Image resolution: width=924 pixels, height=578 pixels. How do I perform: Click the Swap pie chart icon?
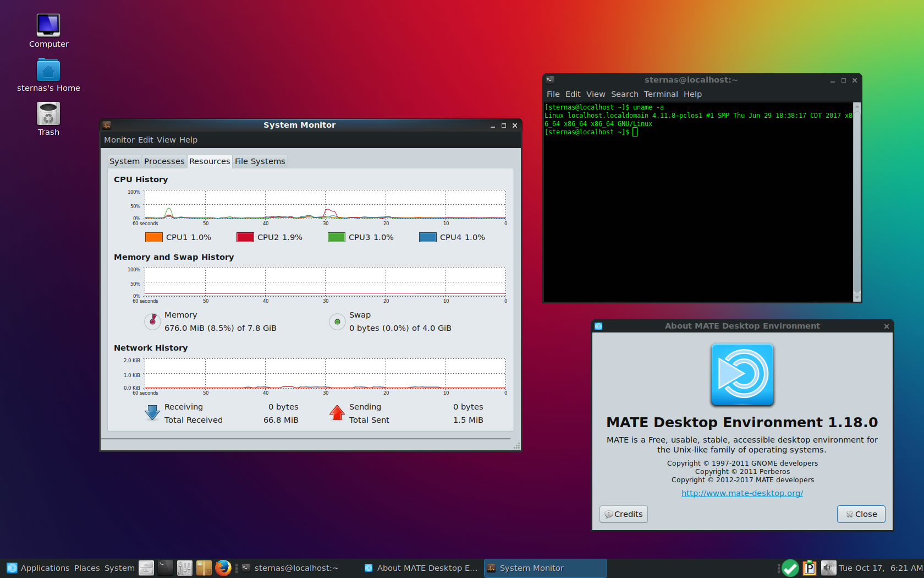click(x=337, y=321)
